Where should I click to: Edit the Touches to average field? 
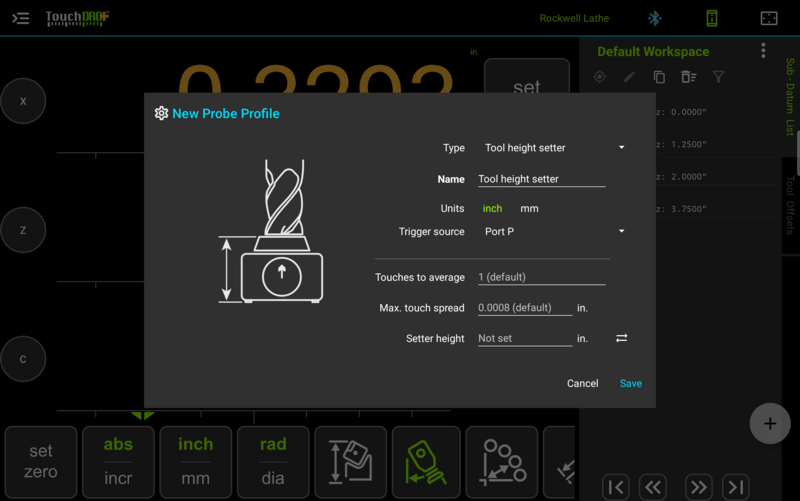pyautogui.click(x=541, y=277)
